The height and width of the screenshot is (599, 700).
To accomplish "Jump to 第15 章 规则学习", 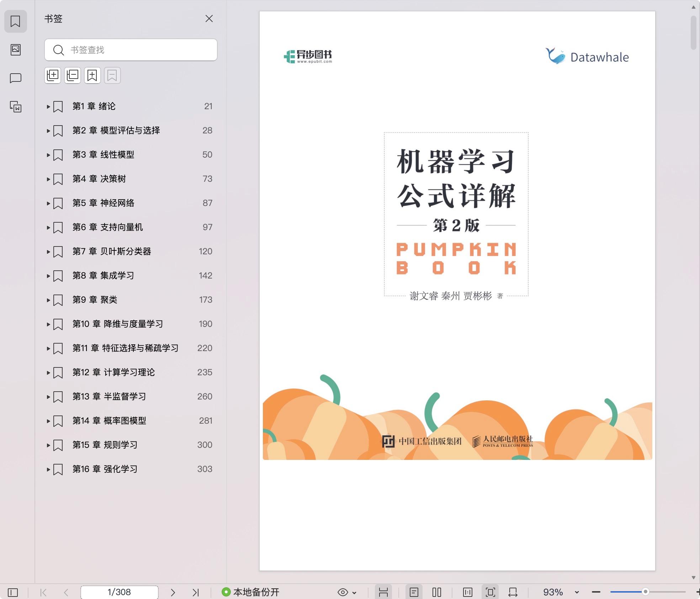I will pyautogui.click(x=105, y=445).
